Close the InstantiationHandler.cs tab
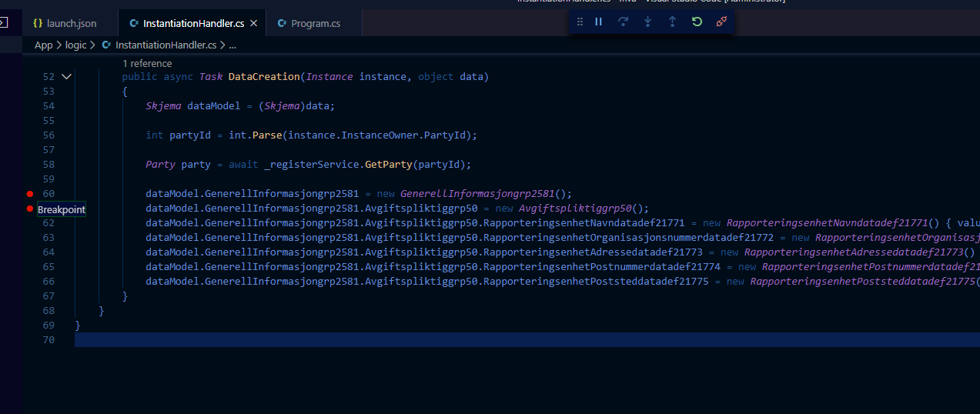Screen dimensions: 980x414 254,24
